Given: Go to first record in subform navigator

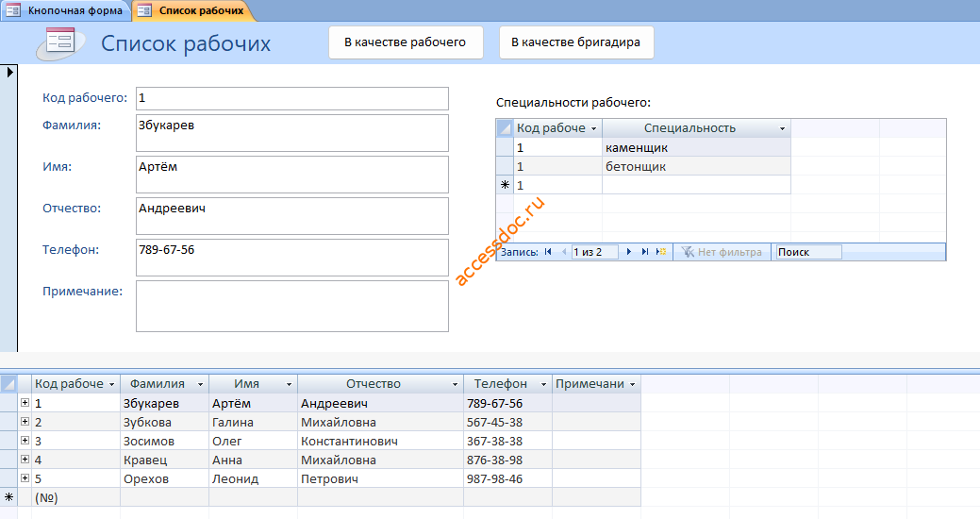Looking at the screenshot, I should (x=548, y=252).
